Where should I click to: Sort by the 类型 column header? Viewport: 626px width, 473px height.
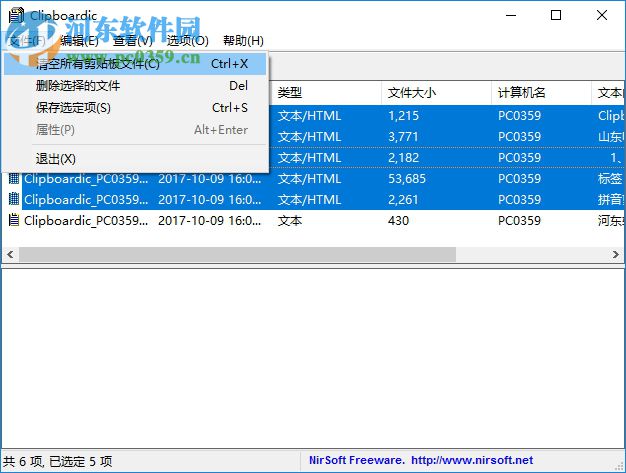(x=325, y=93)
